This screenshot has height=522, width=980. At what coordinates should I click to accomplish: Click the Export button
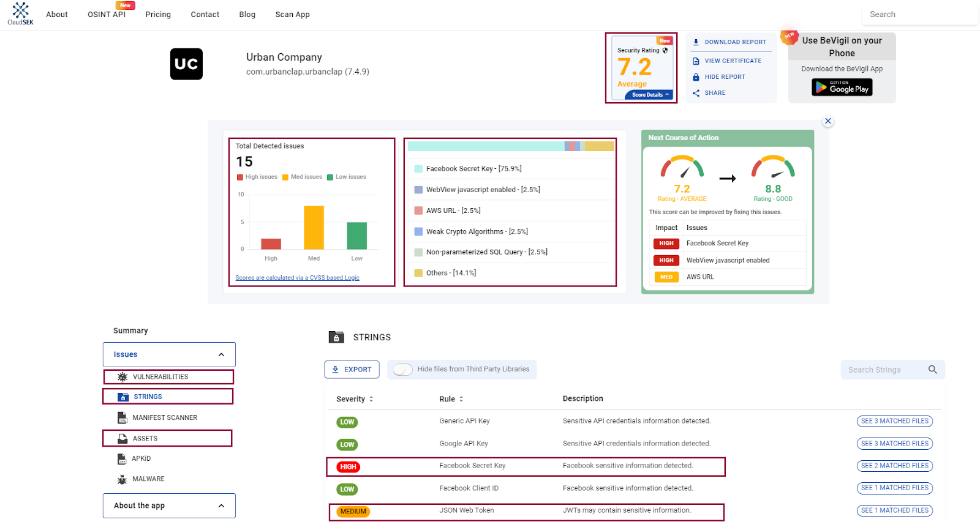pyautogui.click(x=352, y=370)
